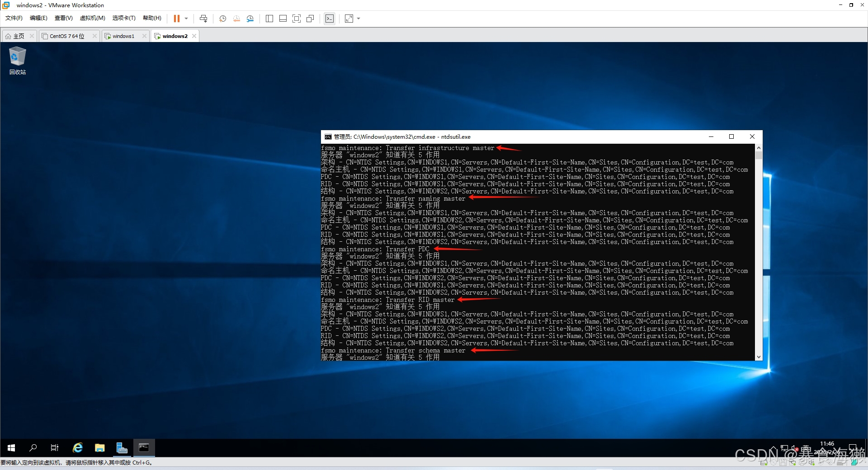Enter full screen mode from the VMware toolbar
Image resolution: width=868 pixels, height=470 pixels.
click(x=297, y=19)
